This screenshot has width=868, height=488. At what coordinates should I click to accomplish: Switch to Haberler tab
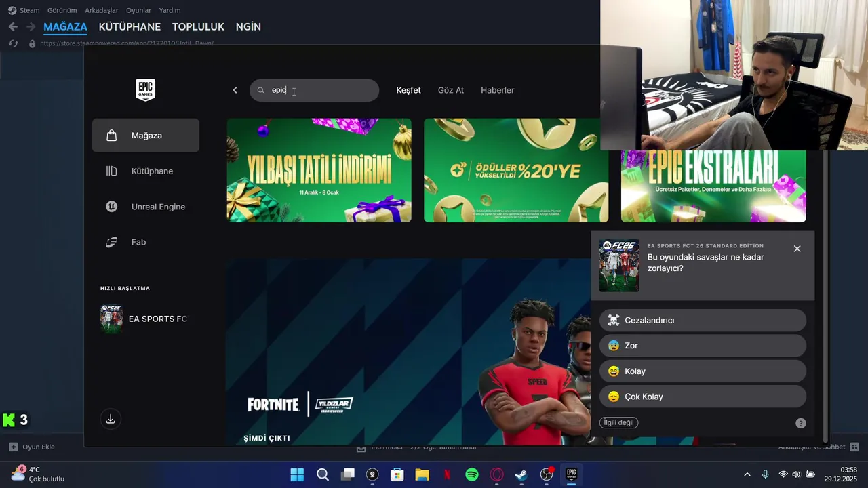pyautogui.click(x=497, y=90)
